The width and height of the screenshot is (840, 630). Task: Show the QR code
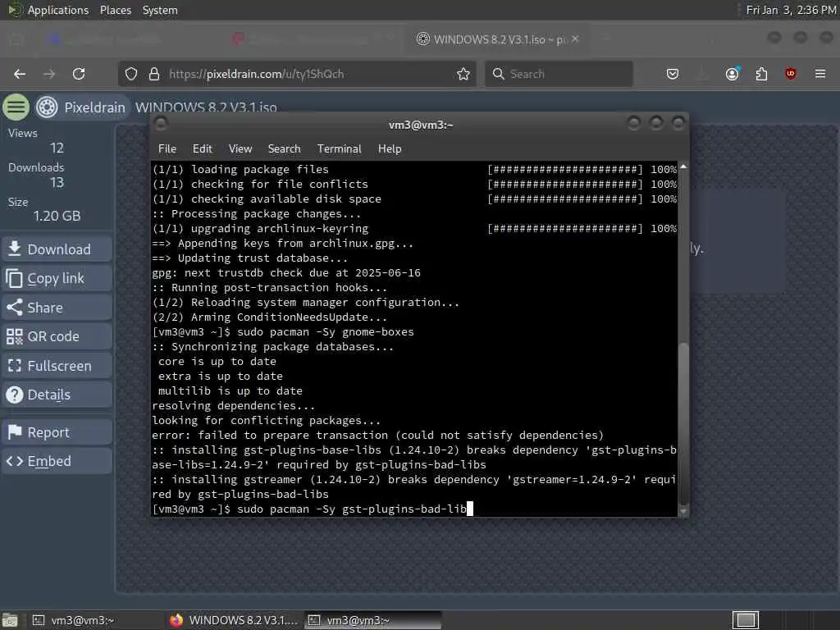coord(57,336)
